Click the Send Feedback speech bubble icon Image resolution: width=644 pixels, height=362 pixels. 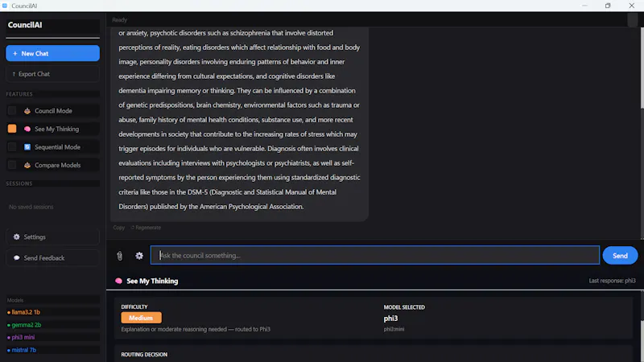coord(16,257)
